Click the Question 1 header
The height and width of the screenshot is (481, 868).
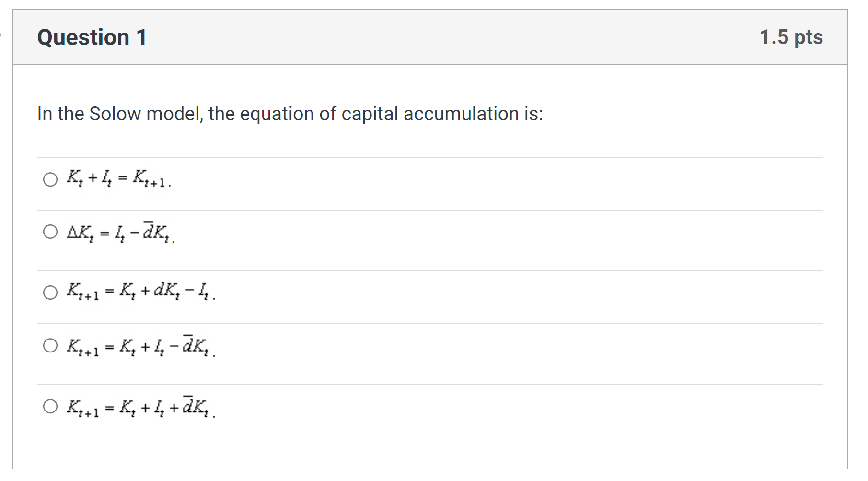(92, 37)
